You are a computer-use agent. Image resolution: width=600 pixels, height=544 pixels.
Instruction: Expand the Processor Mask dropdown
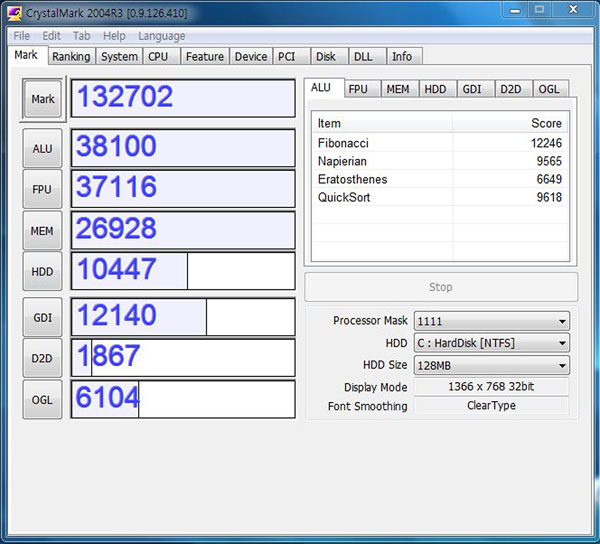click(492, 321)
